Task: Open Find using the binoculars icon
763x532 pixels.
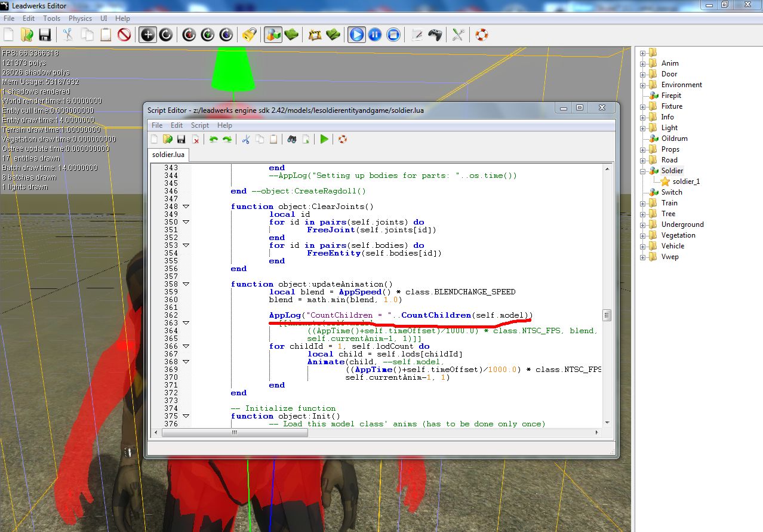Action: pyautogui.click(x=291, y=139)
